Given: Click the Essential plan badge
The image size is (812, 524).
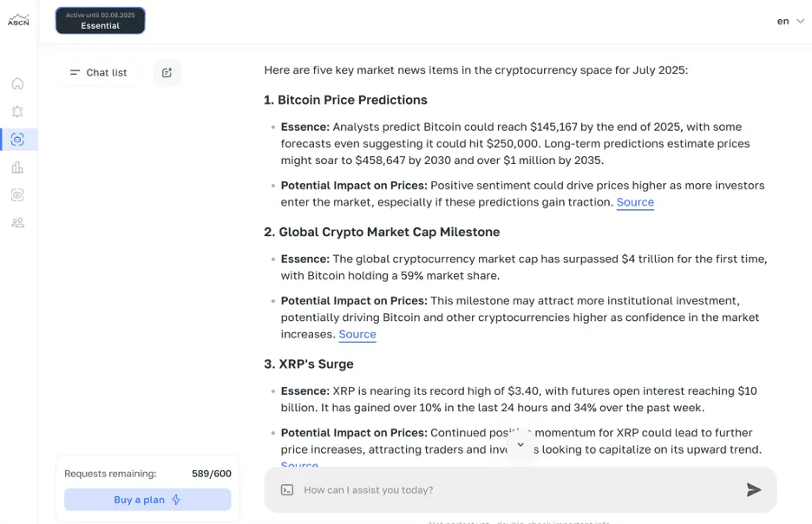Looking at the screenshot, I should click(x=100, y=21).
